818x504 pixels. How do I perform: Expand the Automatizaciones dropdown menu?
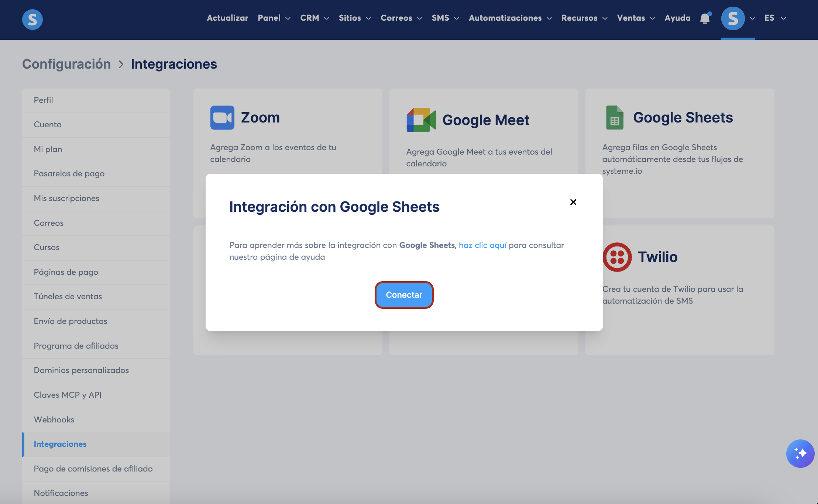pos(510,18)
